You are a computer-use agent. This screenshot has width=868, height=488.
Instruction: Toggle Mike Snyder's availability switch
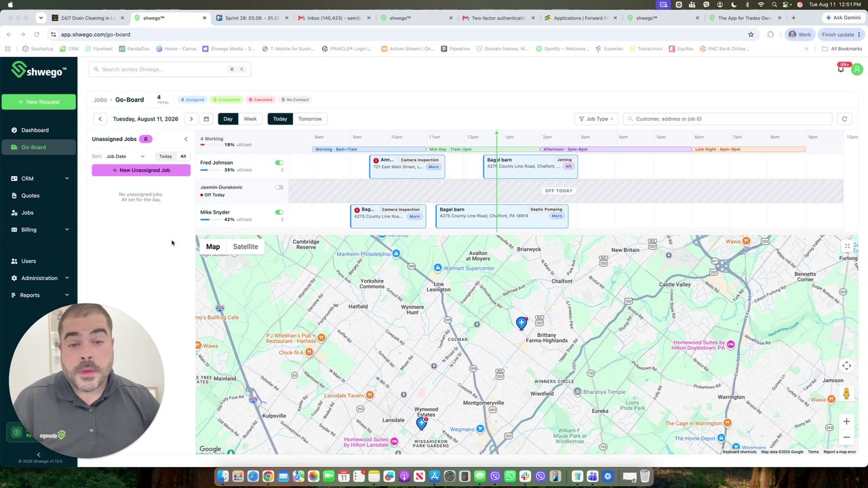pos(279,212)
